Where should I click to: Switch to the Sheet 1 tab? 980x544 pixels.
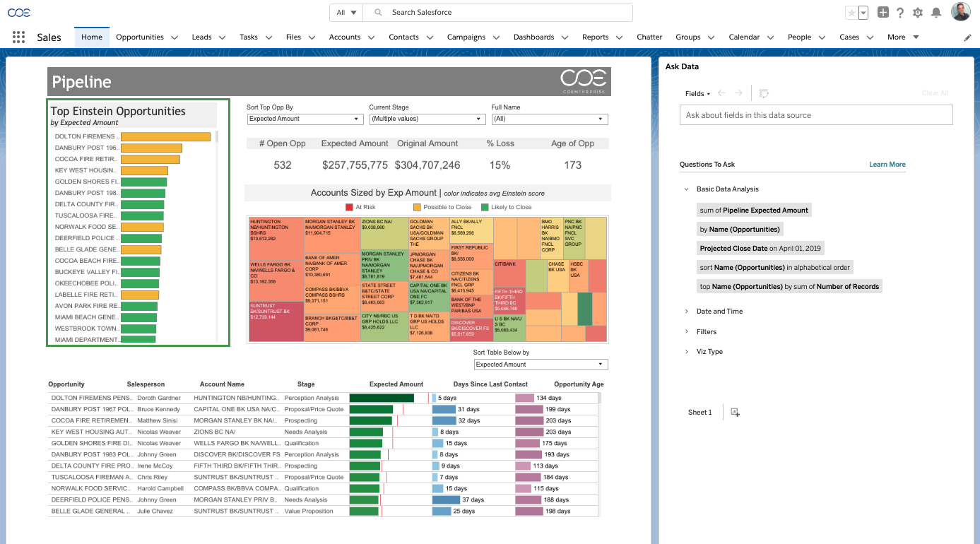point(700,412)
